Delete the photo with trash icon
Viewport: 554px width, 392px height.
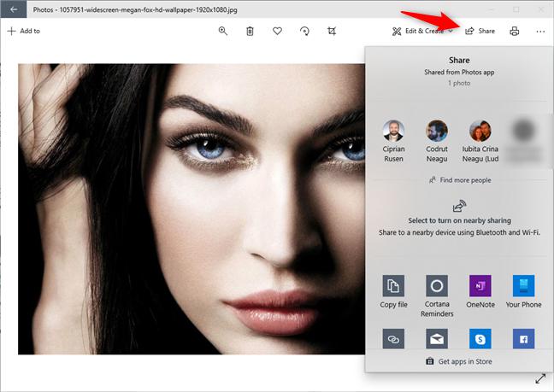click(x=250, y=31)
